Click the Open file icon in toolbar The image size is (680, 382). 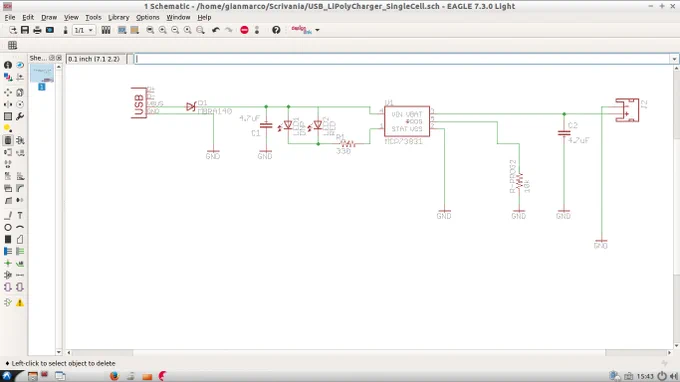[x=13, y=30]
